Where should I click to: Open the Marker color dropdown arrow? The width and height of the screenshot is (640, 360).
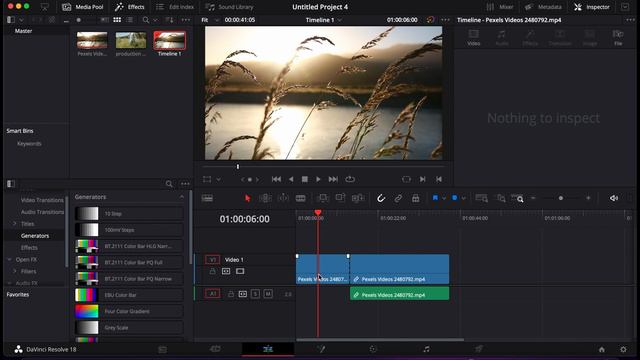point(463,198)
